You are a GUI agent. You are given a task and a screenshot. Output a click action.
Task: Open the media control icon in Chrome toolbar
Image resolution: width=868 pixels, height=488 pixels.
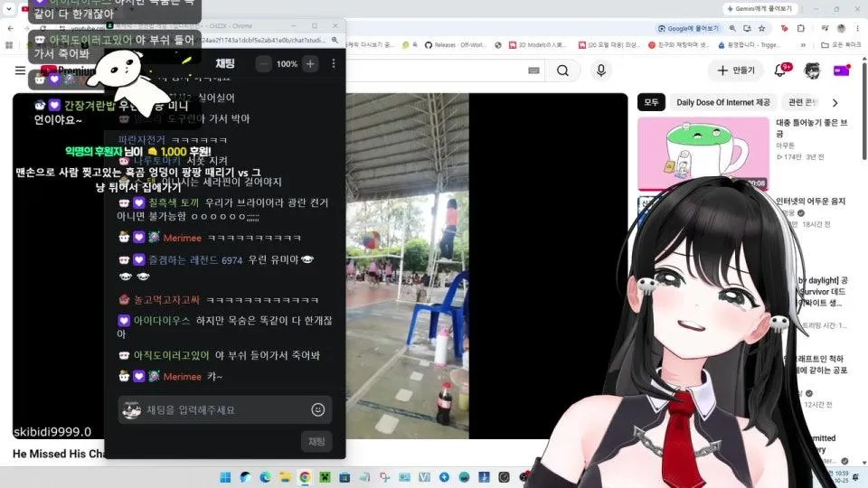(x=825, y=28)
